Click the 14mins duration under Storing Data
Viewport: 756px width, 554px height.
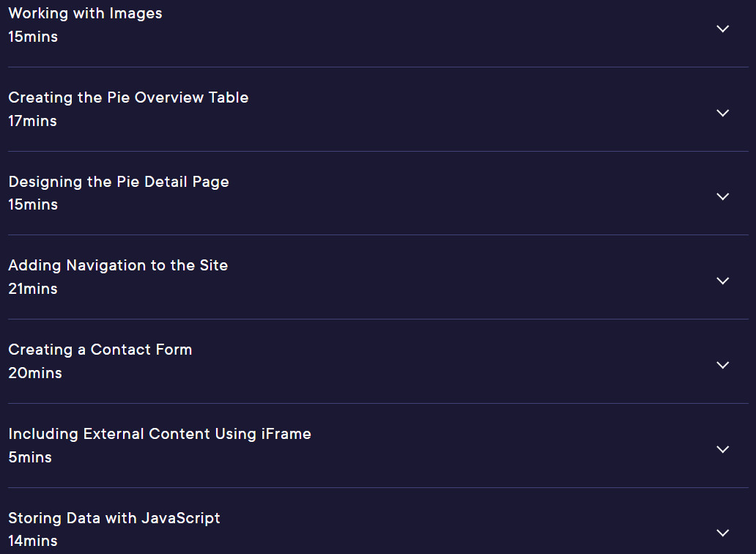[x=33, y=541]
